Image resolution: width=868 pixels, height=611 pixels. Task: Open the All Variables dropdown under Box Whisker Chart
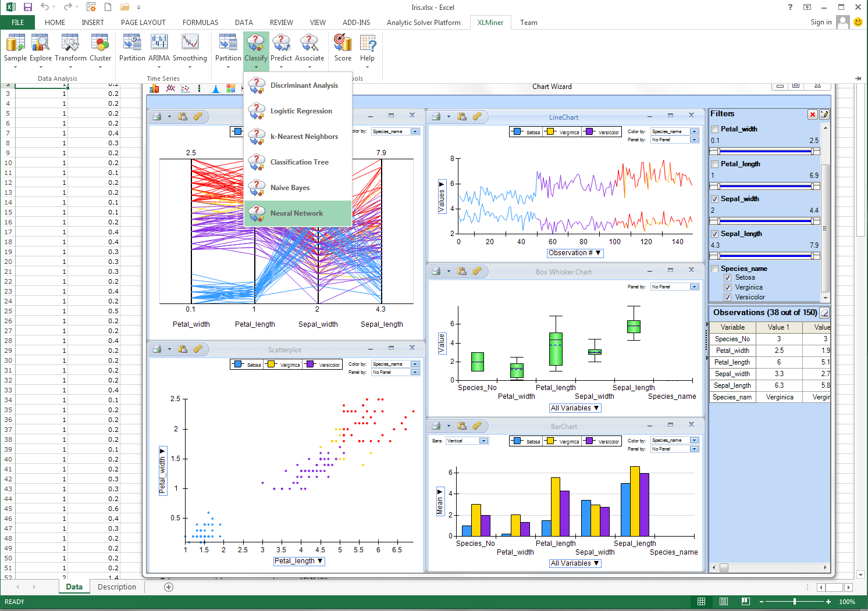pos(575,408)
